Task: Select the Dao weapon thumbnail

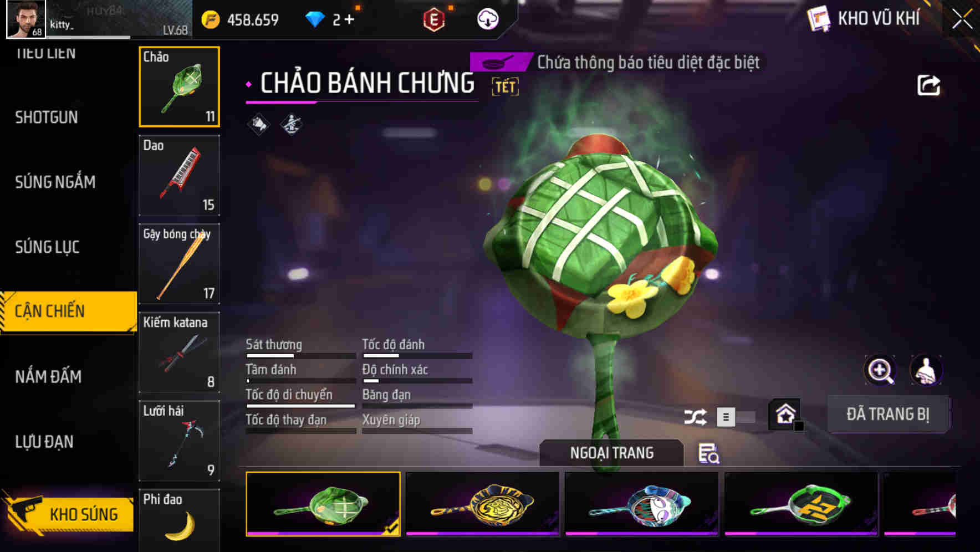Action: click(179, 175)
